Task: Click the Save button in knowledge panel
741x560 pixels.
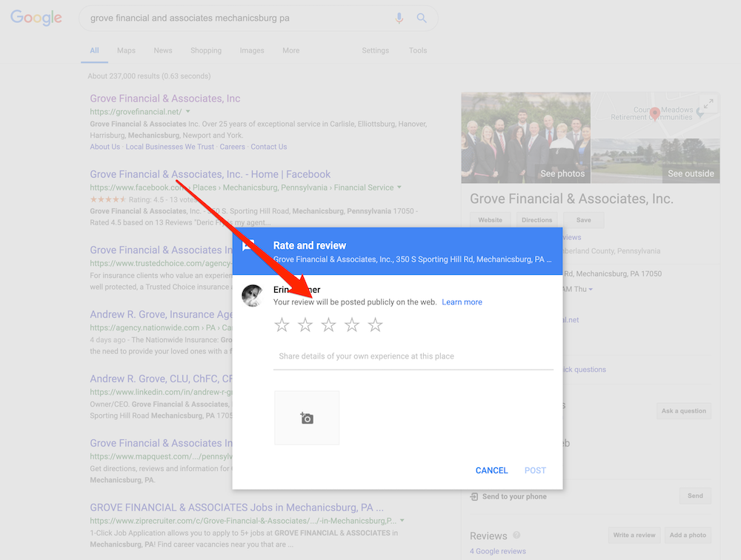Action: click(x=584, y=220)
